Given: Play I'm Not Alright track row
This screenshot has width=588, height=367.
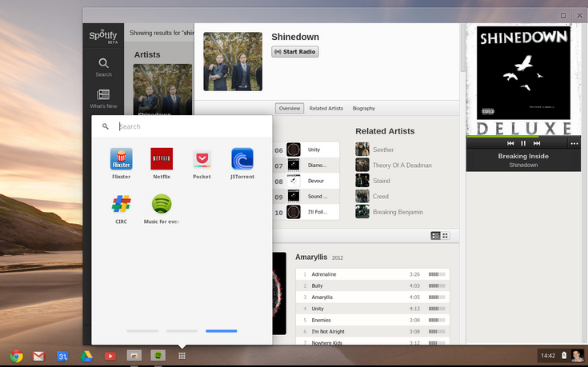Looking at the screenshot, I should click(x=372, y=331).
